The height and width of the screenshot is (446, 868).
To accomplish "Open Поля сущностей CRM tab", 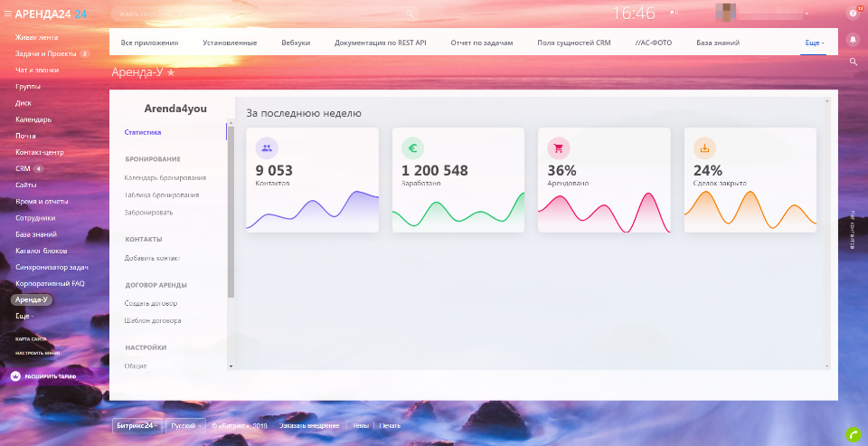I will (x=574, y=43).
